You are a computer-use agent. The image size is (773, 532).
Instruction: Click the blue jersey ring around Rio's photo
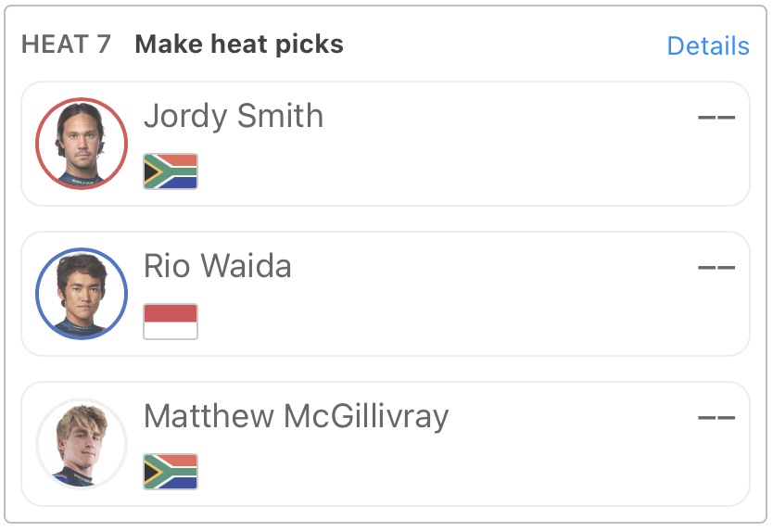click(x=38, y=294)
